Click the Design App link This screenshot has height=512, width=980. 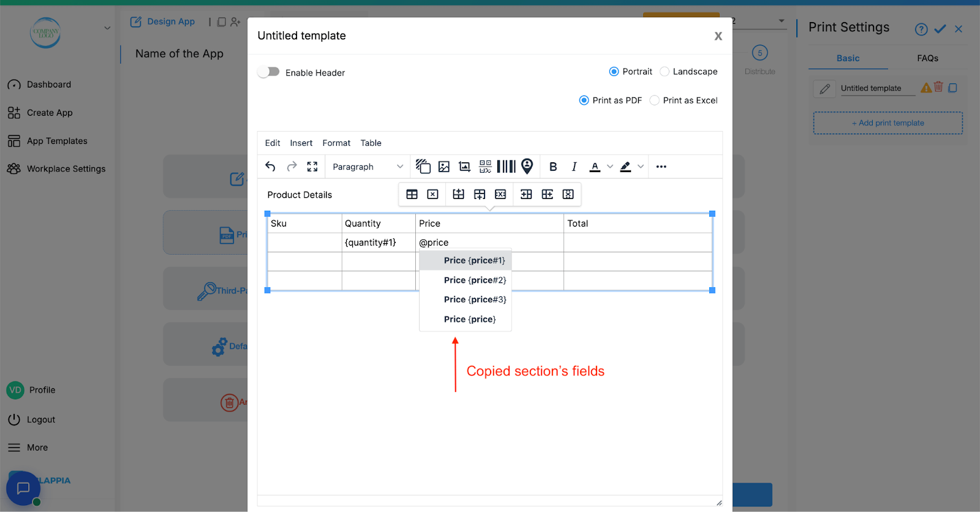coord(162,21)
